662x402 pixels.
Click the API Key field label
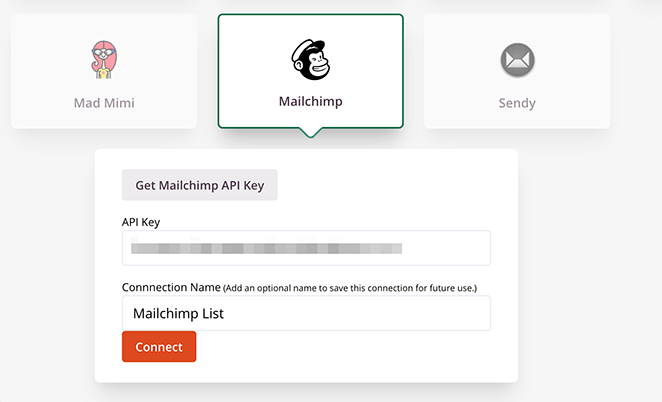(141, 222)
